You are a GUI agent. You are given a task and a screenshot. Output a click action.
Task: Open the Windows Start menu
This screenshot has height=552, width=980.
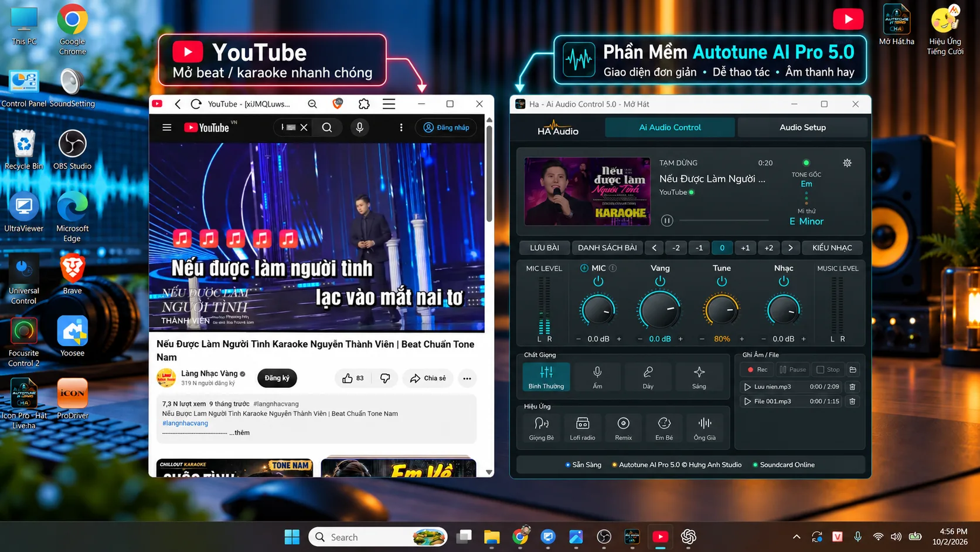point(292,537)
